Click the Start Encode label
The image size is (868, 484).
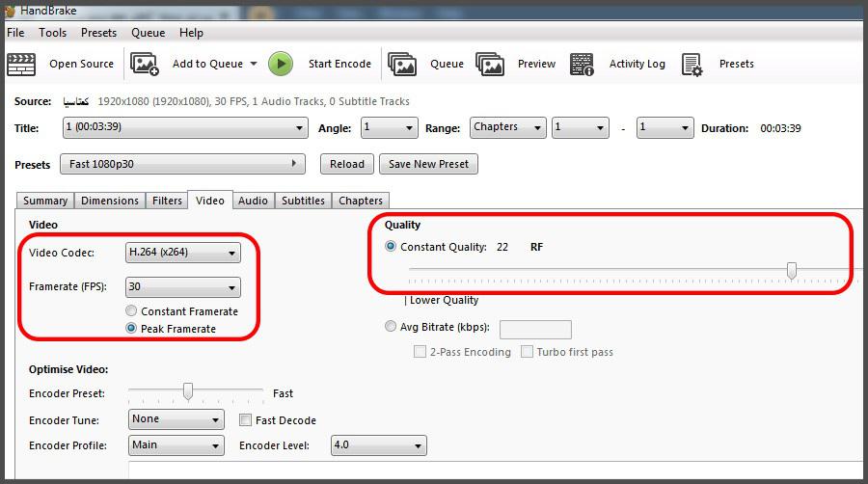339,64
